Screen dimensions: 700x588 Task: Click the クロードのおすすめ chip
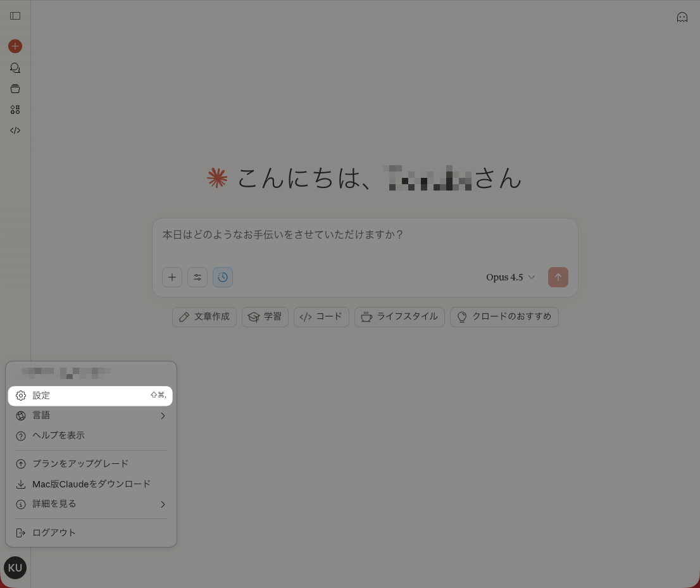pos(504,317)
